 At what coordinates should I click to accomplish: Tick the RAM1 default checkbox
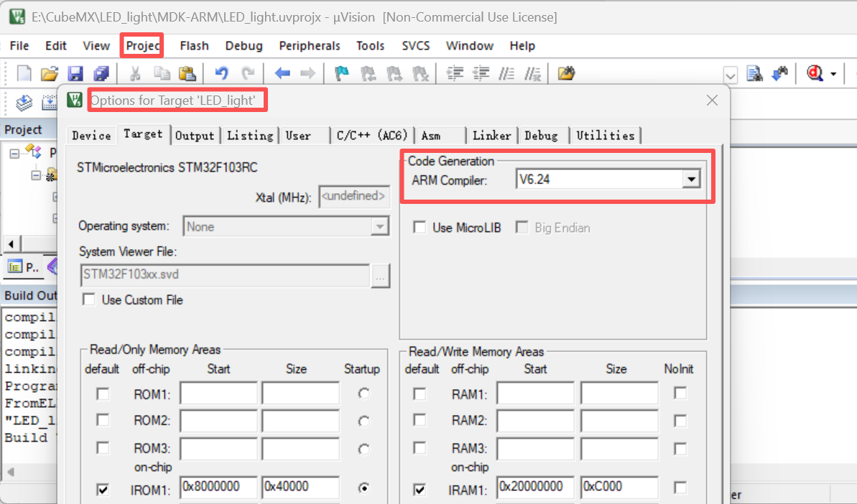[420, 393]
